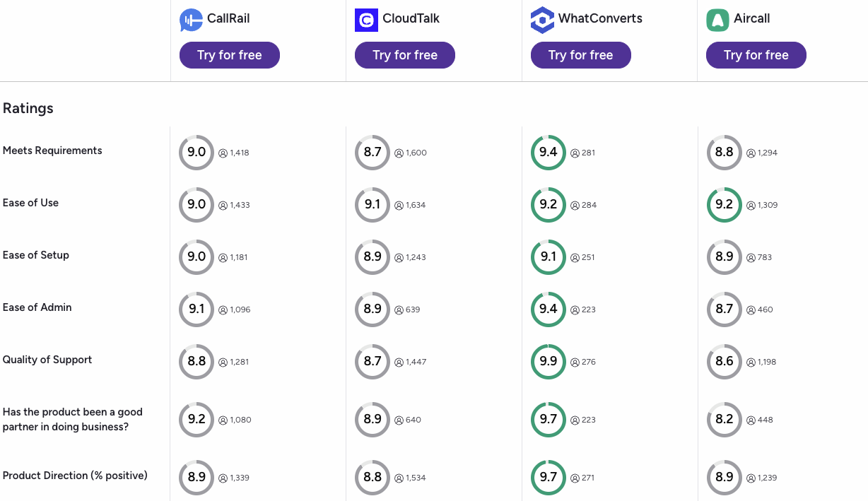The image size is (868, 501).
Task: Select CloudTalk 8.7 Meets Requirements score ring
Action: coord(373,153)
